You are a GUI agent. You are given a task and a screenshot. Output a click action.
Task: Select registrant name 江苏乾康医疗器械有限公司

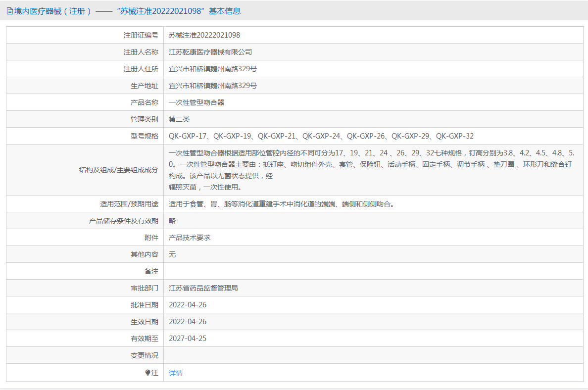click(x=210, y=52)
